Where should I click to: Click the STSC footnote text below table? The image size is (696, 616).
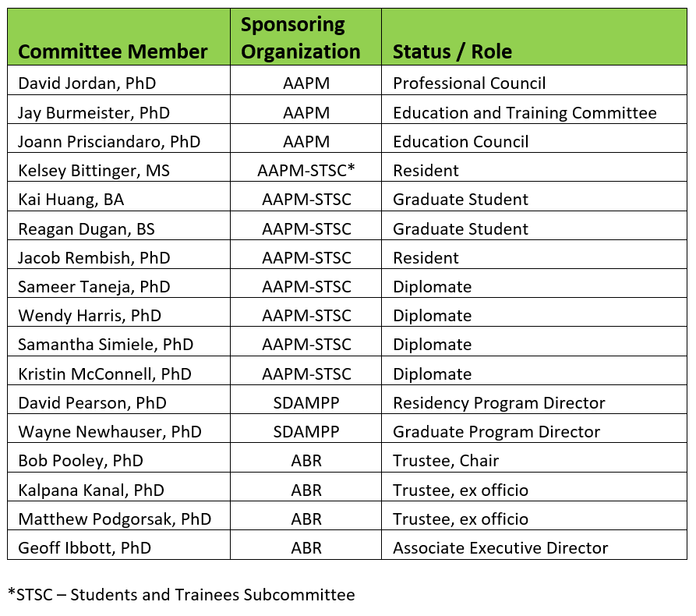(x=181, y=594)
